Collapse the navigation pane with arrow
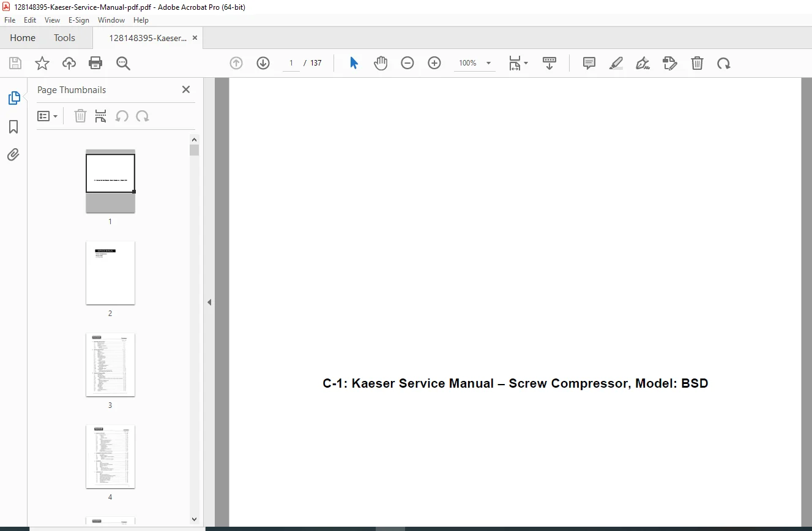 pos(209,302)
